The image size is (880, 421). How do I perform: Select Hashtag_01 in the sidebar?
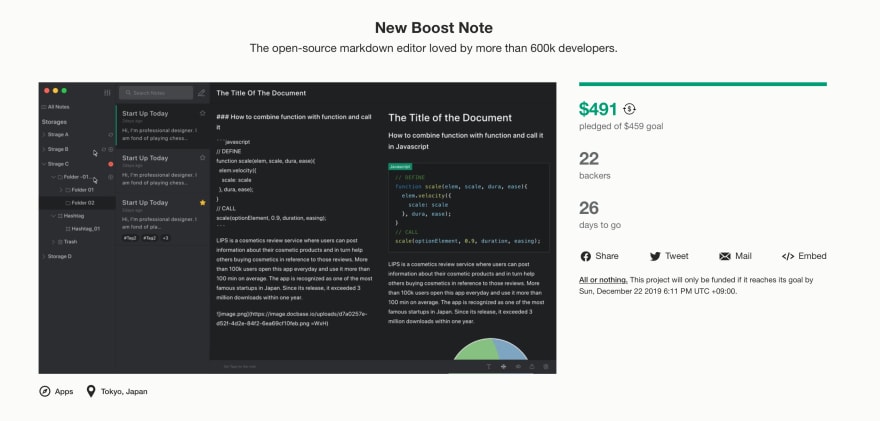click(83, 228)
